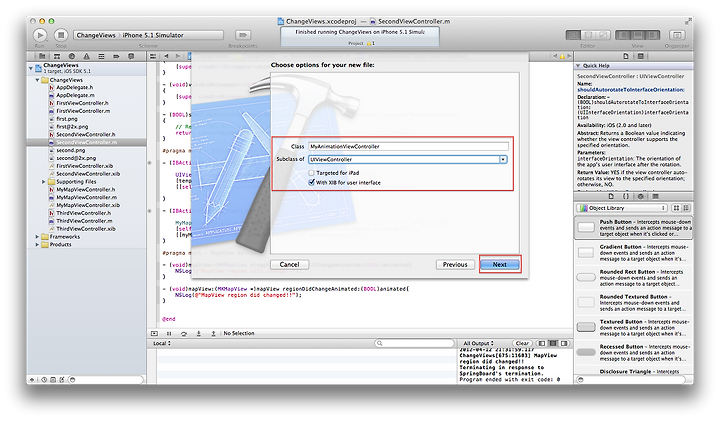Show the Breakpoint navigator
The height and width of the screenshot is (421, 720).
tap(116, 56)
